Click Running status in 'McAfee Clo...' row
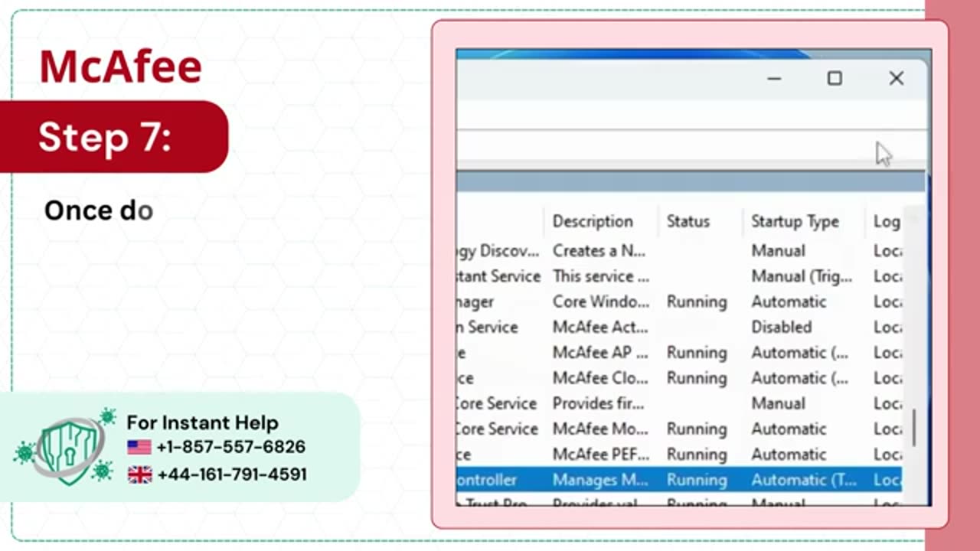Image resolution: width=980 pixels, height=551 pixels. (x=697, y=378)
